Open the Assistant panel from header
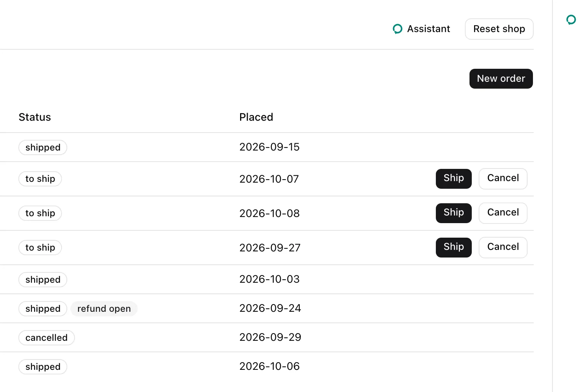 tap(421, 29)
